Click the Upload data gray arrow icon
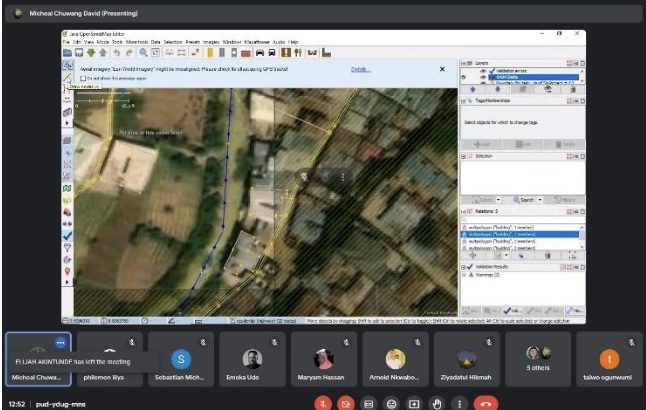The image size is (646, 410). click(x=103, y=53)
